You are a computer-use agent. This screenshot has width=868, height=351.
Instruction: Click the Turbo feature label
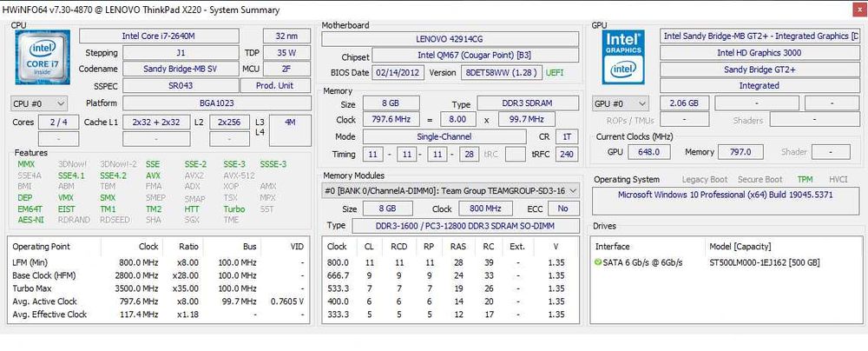pyautogui.click(x=234, y=209)
